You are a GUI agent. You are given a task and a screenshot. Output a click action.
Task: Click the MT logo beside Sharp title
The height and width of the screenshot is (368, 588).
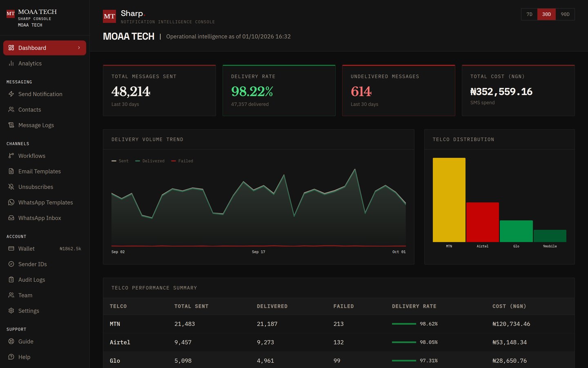point(109,16)
